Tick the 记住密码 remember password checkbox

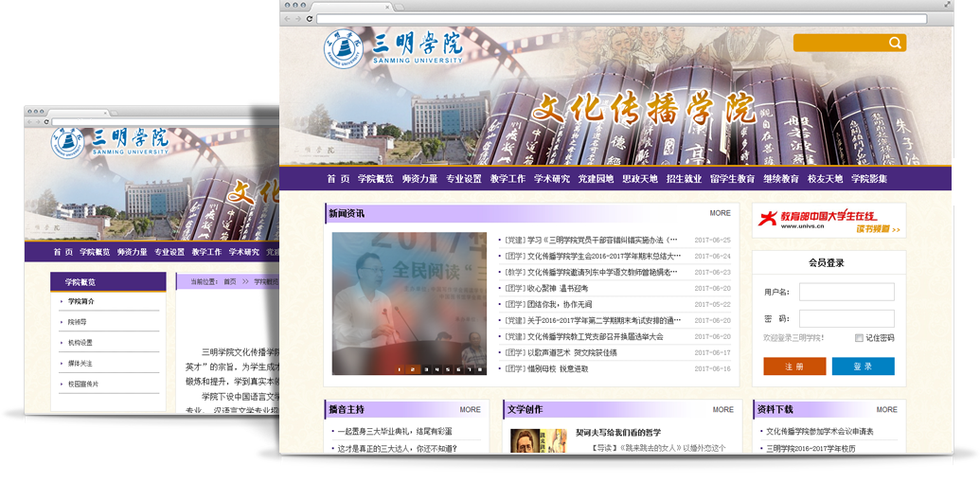[859, 337]
